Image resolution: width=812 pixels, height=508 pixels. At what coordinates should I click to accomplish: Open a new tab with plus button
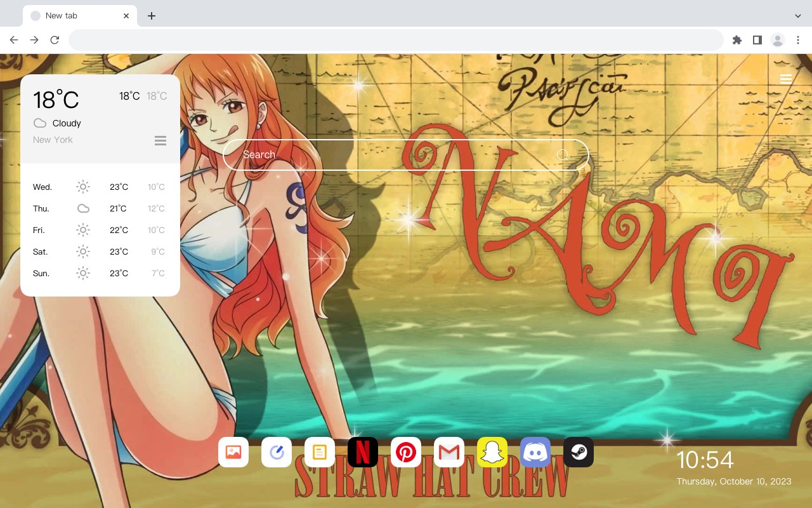[151, 16]
